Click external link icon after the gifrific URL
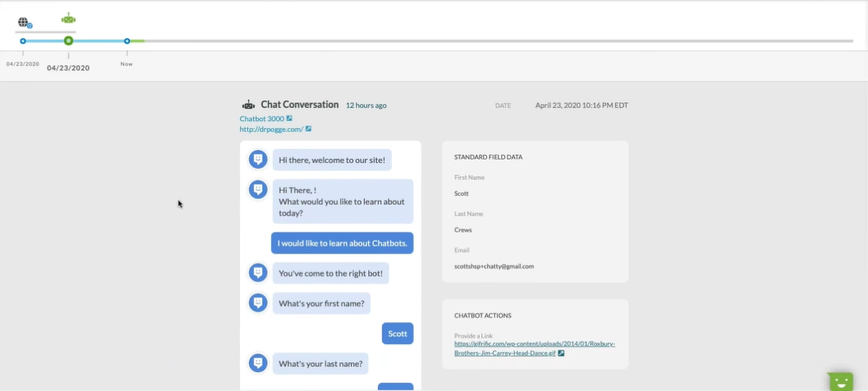Image resolution: width=868 pixels, height=391 pixels. tap(561, 353)
